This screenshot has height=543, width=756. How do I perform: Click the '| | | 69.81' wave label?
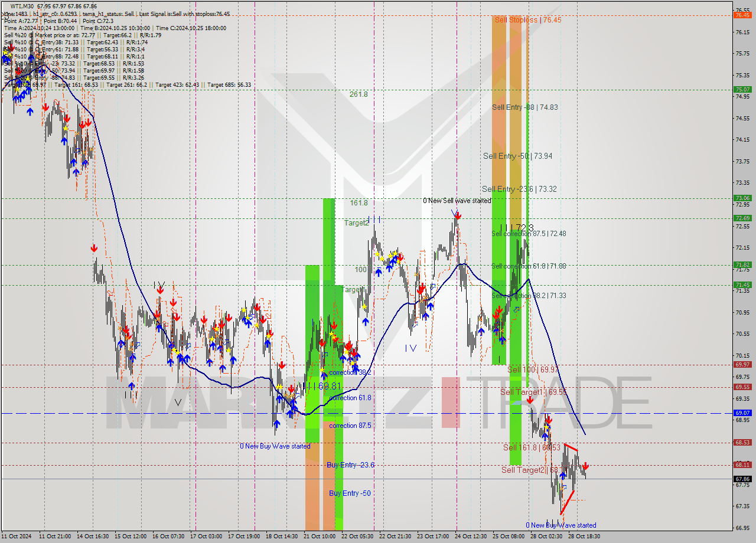[324, 385]
